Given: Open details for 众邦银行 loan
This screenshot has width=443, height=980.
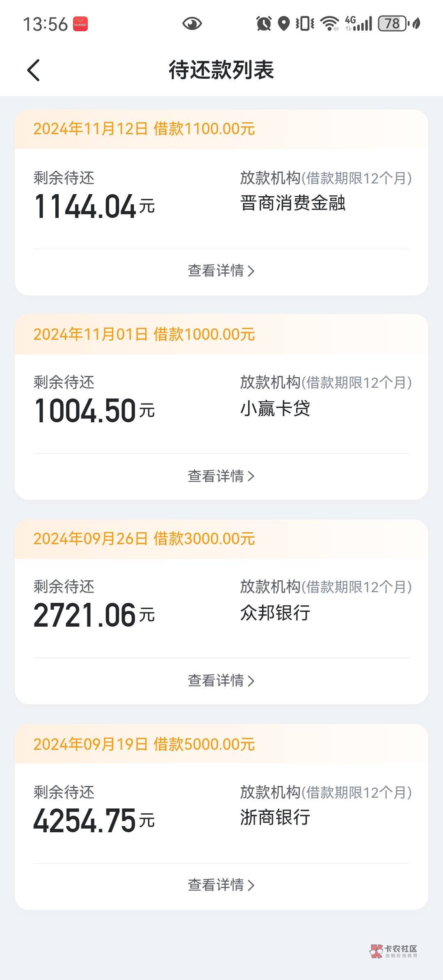Looking at the screenshot, I should pos(221,680).
